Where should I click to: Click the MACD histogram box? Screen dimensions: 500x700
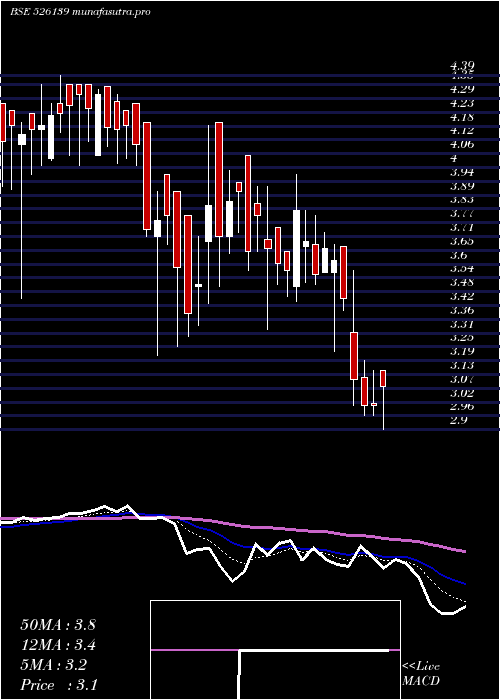coord(275,650)
